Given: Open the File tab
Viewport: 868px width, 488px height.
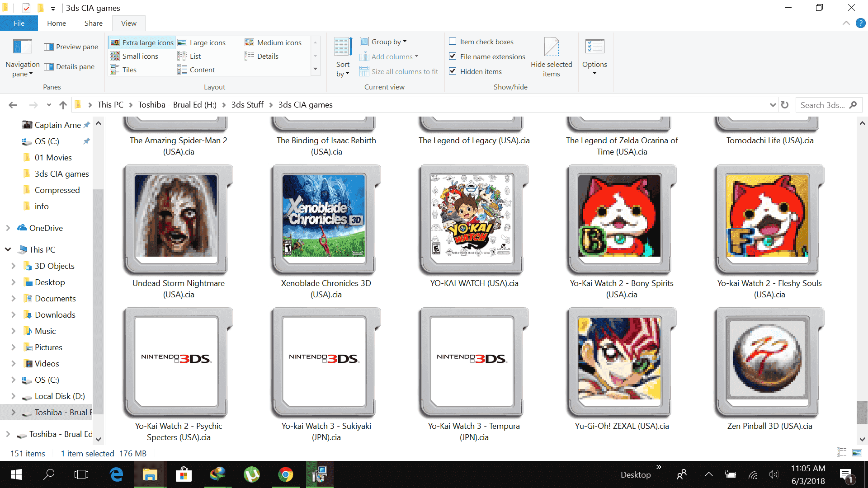Looking at the screenshot, I should [x=19, y=23].
